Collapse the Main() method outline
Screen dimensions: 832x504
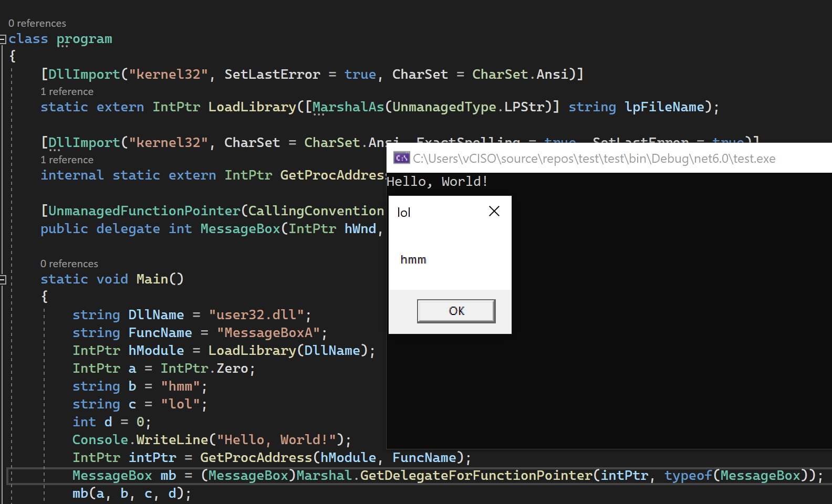pyautogui.click(x=3, y=279)
